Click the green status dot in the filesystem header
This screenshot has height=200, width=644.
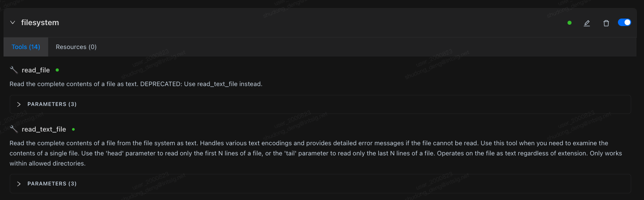569,23
